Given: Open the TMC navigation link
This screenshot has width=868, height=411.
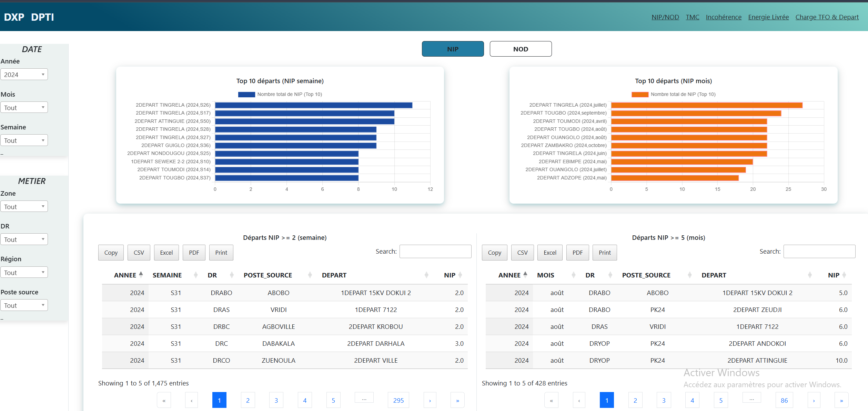Looking at the screenshot, I should pos(692,17).
